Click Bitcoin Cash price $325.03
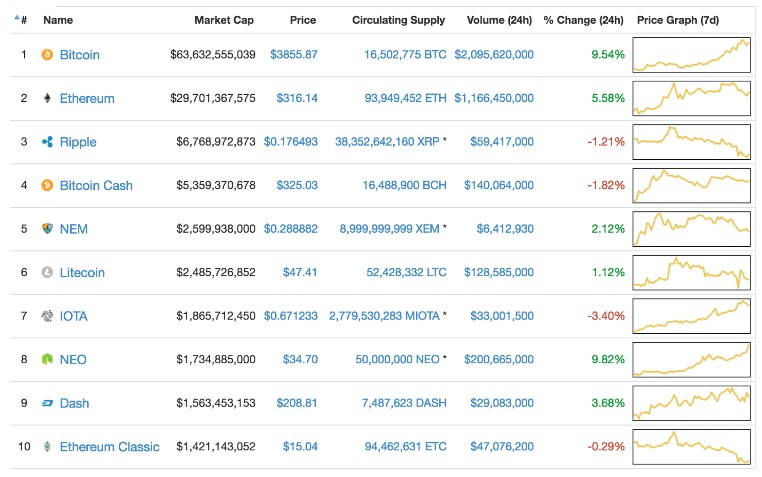The height and width of the screenshot is (477, 762). 297,185
